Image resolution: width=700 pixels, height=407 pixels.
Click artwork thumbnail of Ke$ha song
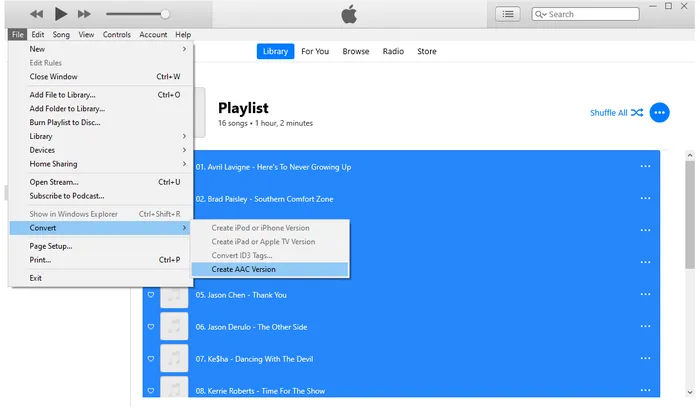174,358
